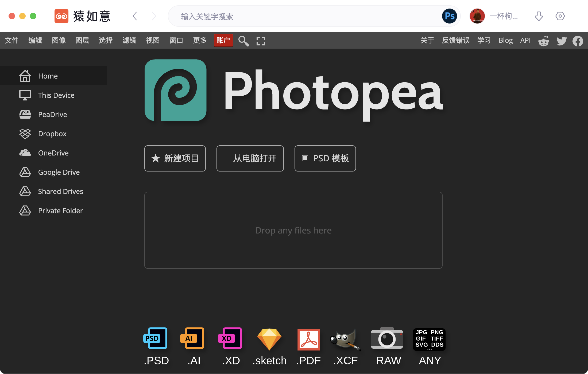Click the RAW camera icon
588x374 pixels.
click(x=387, y=338)
